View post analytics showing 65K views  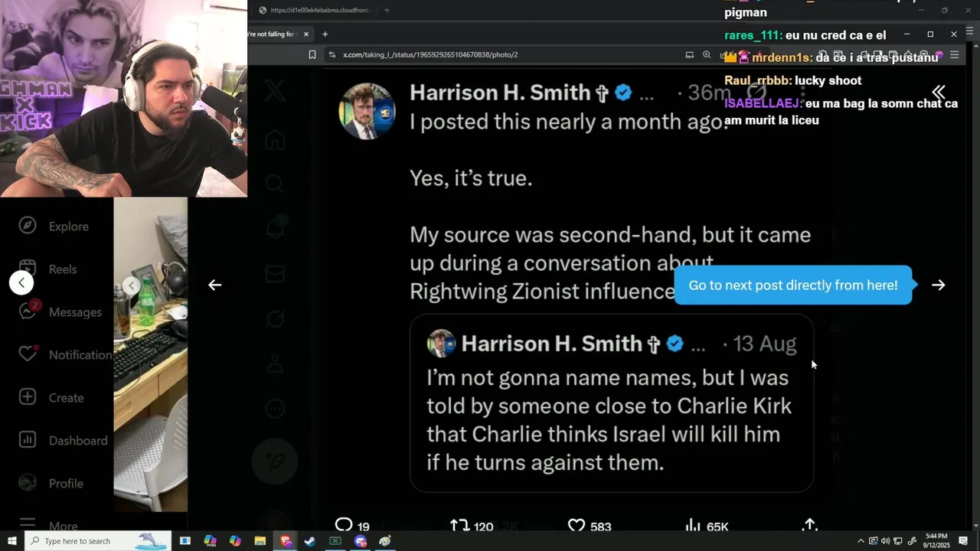coord(706,526)
